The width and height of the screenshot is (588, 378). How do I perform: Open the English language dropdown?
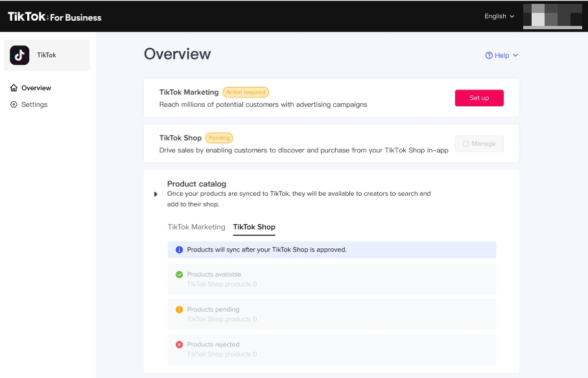coord(499,16)
